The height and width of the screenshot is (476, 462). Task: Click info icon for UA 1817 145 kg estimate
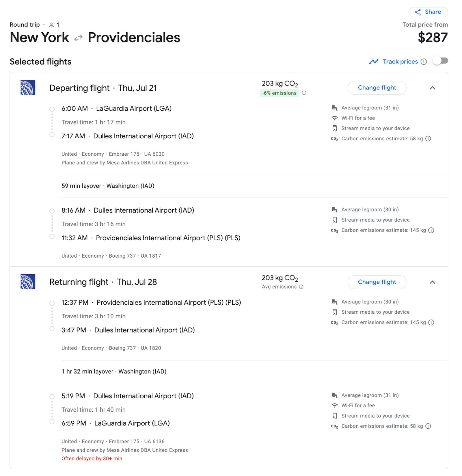[x=431, y=230]
